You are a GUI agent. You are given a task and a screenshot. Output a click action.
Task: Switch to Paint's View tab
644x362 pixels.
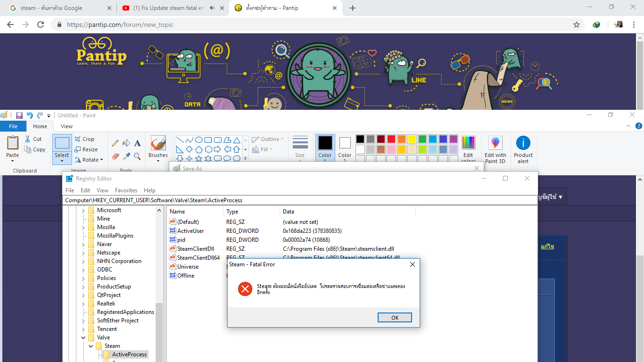pyautogui.click(x=67, y=126)
